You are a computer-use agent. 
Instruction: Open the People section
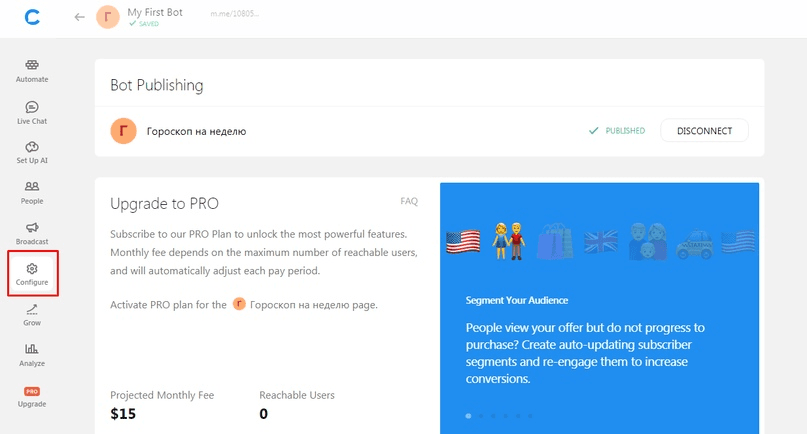(32, 193)
